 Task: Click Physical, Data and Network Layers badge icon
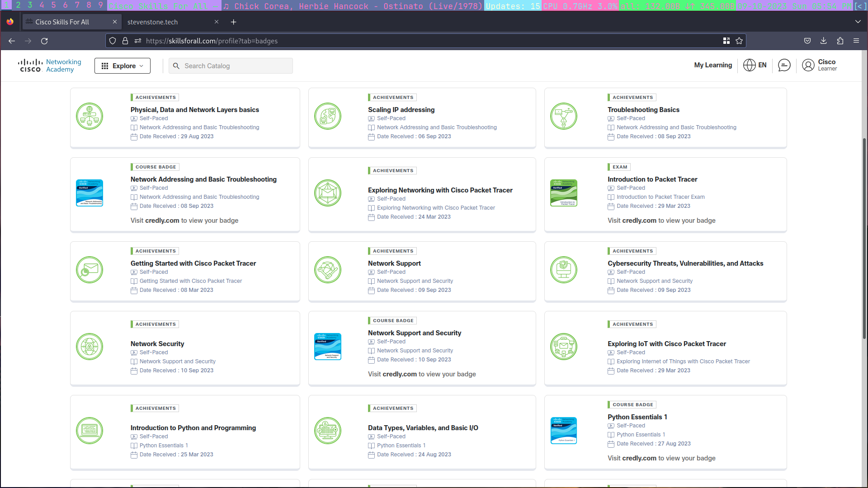pos(90,116)
